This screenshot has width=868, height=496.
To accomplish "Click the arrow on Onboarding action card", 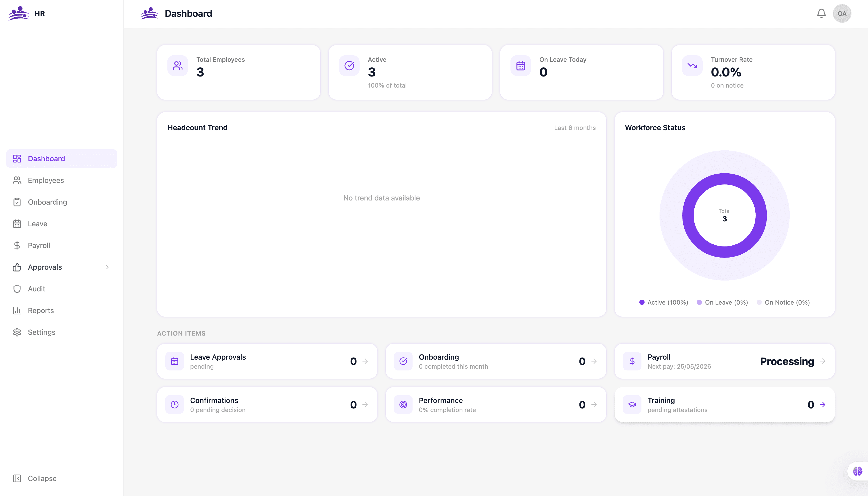I will pyautogui.click(x=594, y=361).
